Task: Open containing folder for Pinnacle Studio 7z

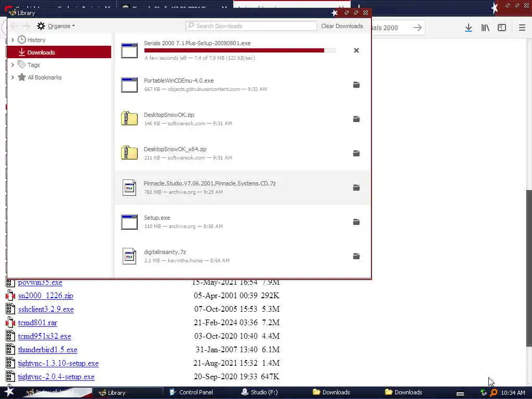Action: (356, 188)
